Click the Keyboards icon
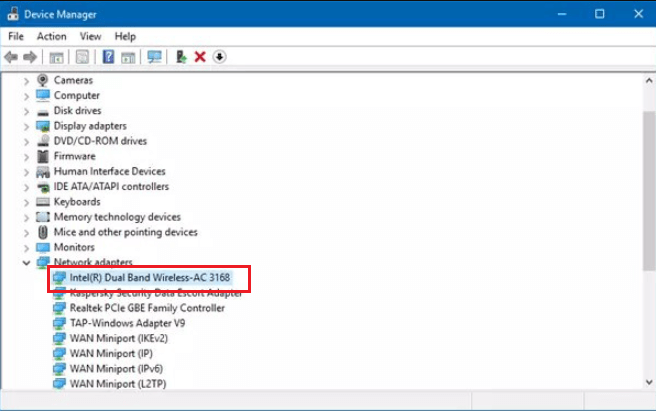Viewport: 656px width, 411px height. pos(43,202)
